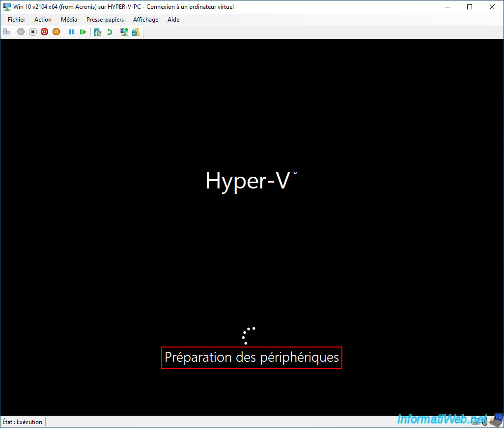Click the mouse status bar icon
504x428 pixels.
[x=485, y=421]
